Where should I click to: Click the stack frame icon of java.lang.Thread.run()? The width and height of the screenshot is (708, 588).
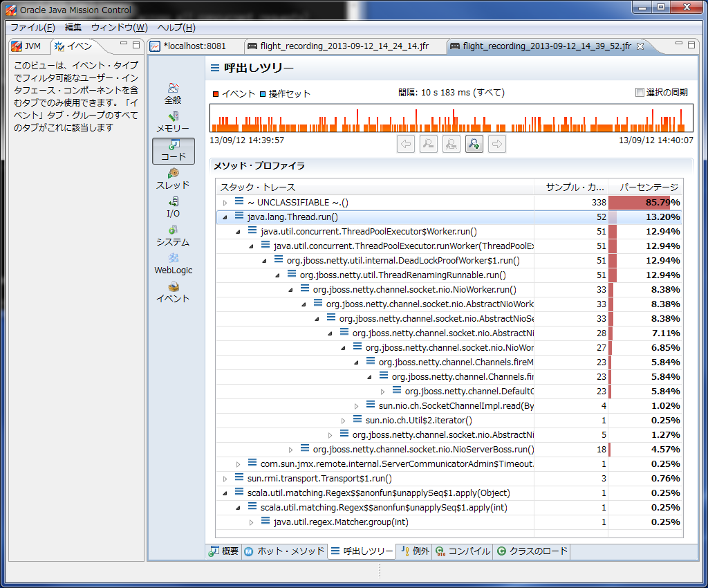point(239,217)
